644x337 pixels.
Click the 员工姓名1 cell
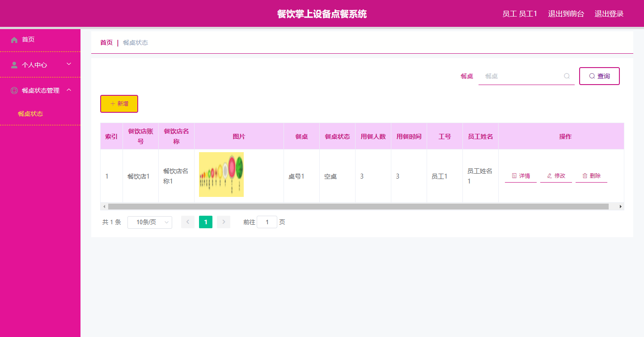pyautogui.click(x=480, y=176)
